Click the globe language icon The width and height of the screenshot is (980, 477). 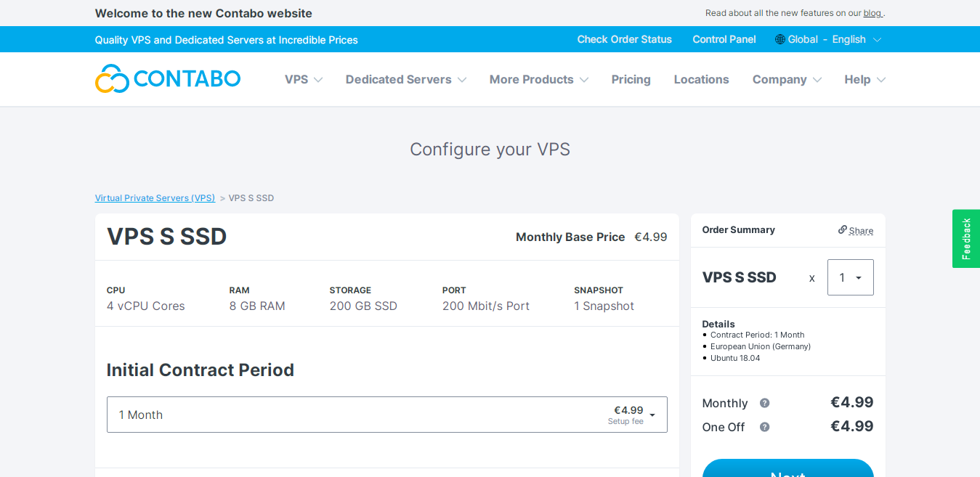coord(780,39)
